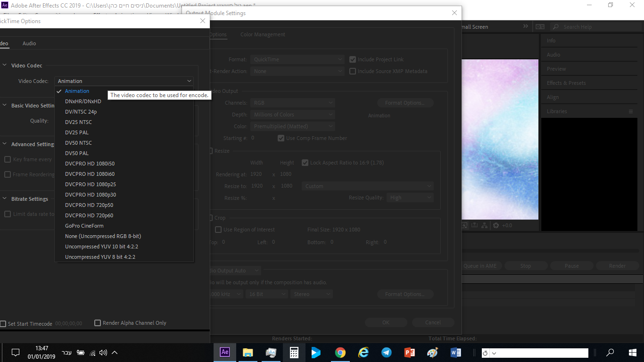This screenshot has height=362, width=644.
Task: Launch Telegram from the taskbar
Action: click(x=387, y=352)
